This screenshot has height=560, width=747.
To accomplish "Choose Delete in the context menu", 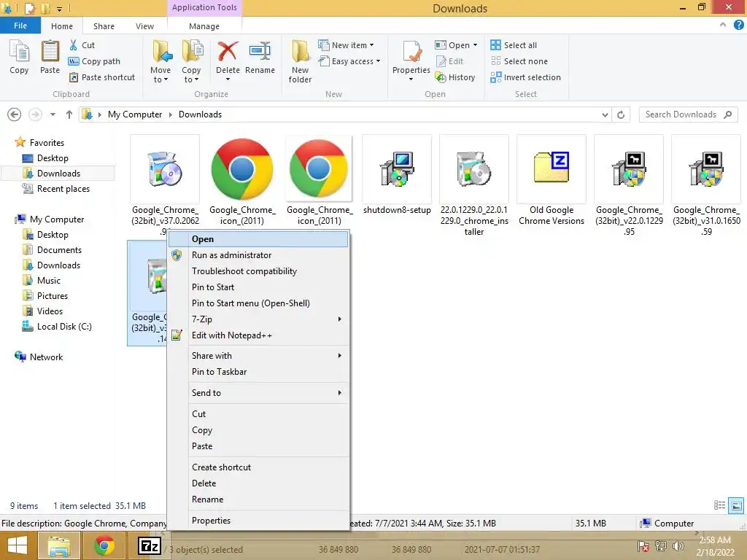I will pos(259,483).
